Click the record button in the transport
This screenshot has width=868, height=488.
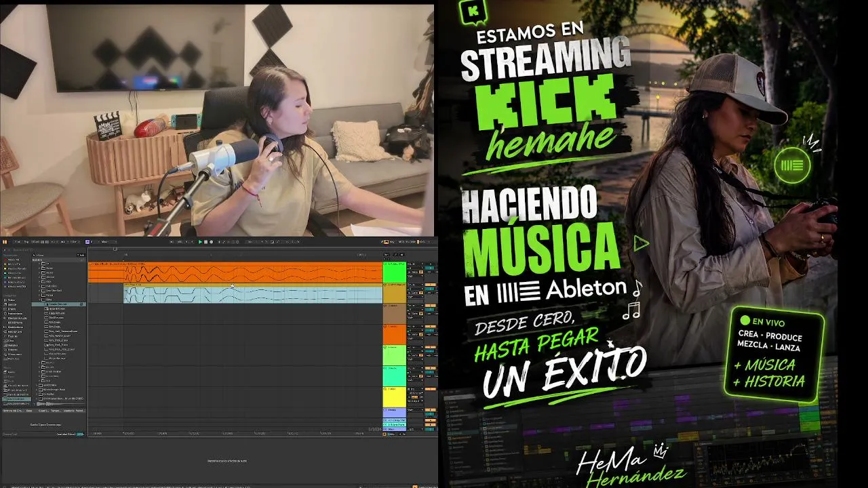coord(212,242)
